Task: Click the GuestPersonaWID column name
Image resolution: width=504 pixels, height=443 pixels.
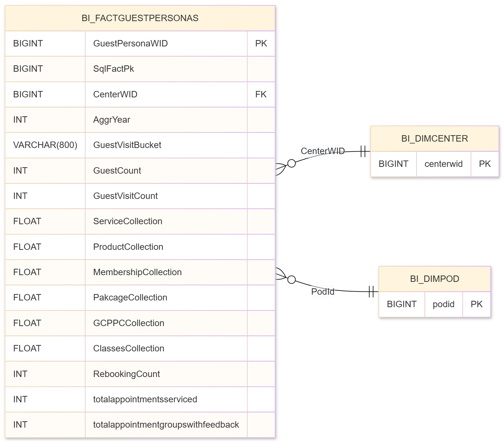Action: [x=130, y=44]
